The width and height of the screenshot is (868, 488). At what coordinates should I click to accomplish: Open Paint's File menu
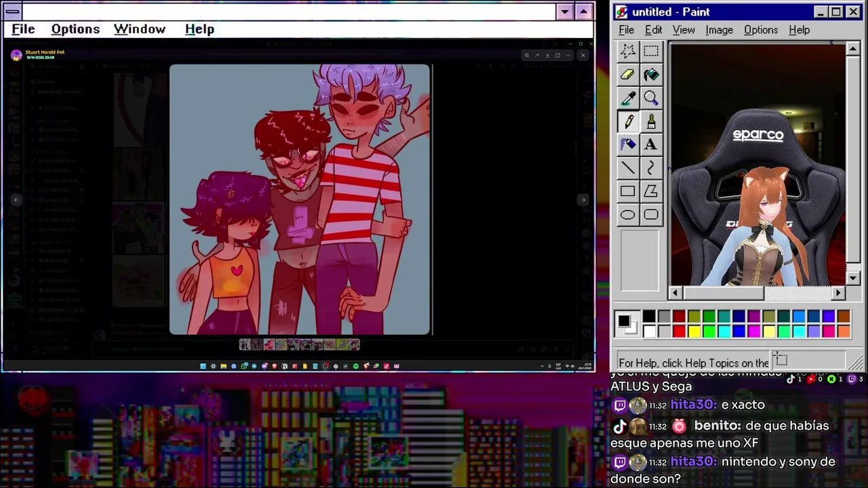click(627, 30)
